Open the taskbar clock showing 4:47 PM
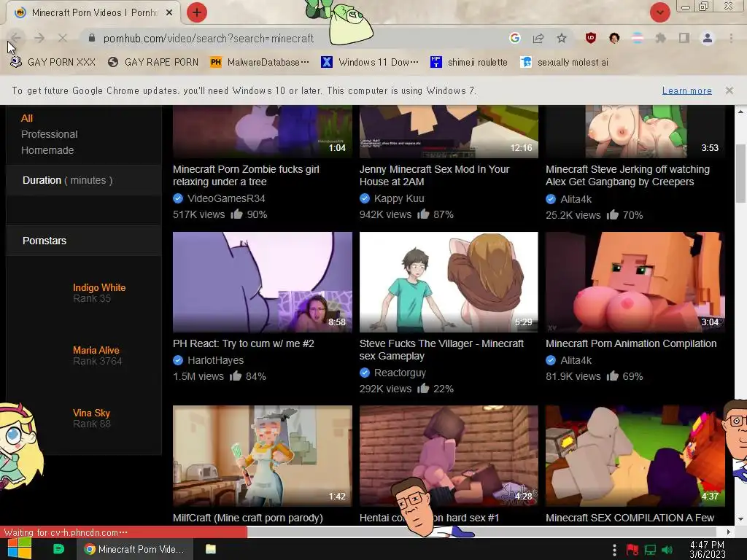The height and width of the screenshot is (560, 747). (x=707, y=550)
